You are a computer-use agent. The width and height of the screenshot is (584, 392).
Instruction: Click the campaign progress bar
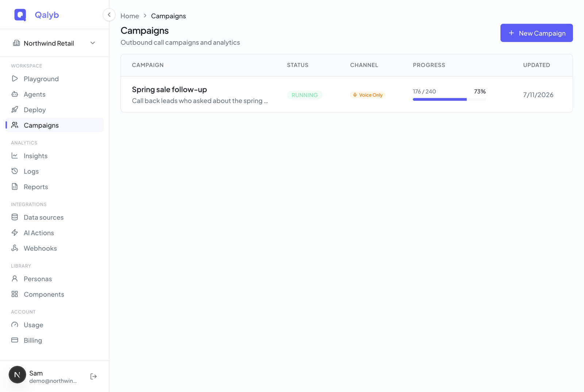(x=449, y=99)
